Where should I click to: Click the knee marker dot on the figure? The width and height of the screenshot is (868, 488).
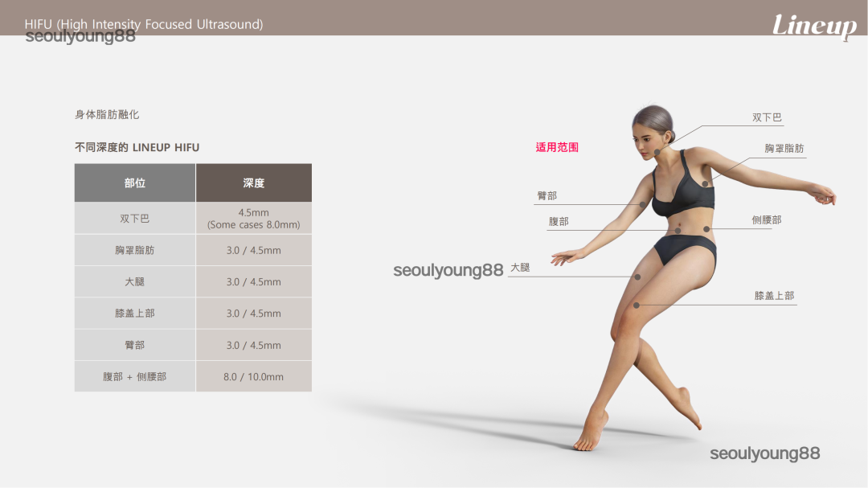tap(637, 306)
